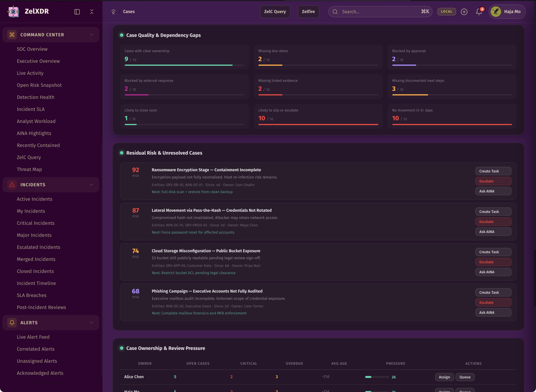Click the circled plus add icon
This screenshot has width=536, height=392.
pyautogui.click(x=464, y=12)
